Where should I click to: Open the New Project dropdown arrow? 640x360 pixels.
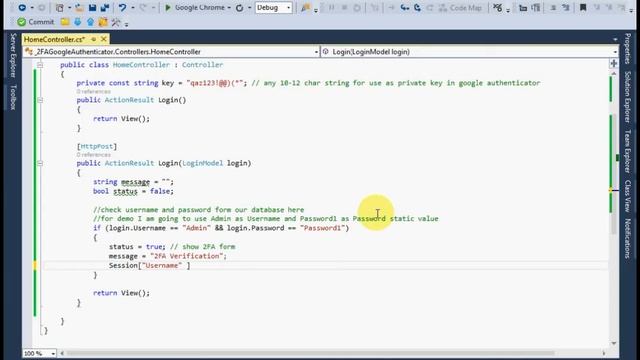(69, 8)
